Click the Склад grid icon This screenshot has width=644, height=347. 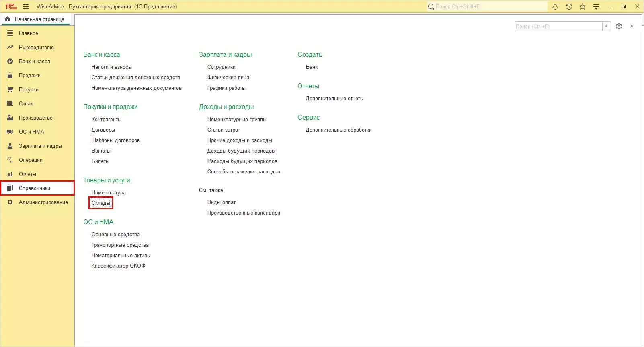[10, 103]
